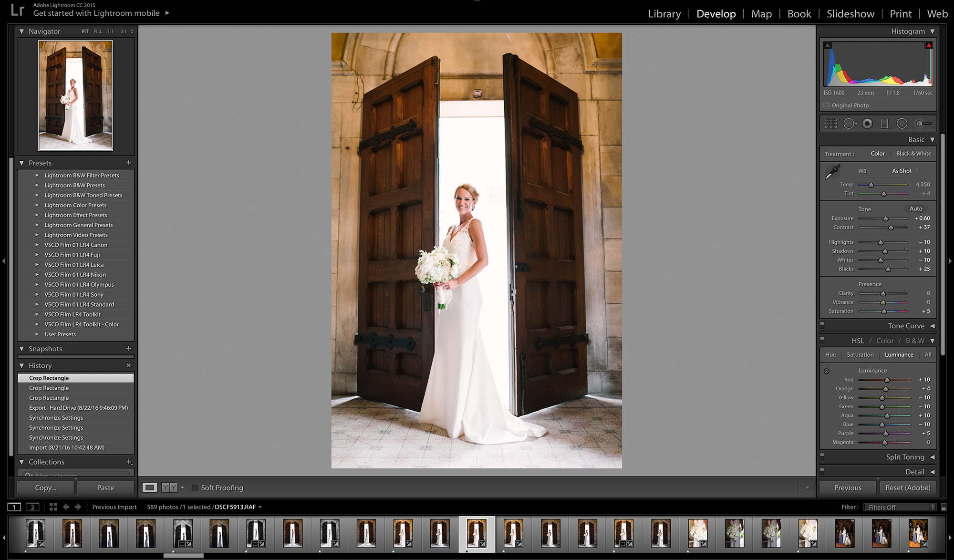Add a new preset with plus icon
This screenshot has height=560, width=954.
[128, 163]
